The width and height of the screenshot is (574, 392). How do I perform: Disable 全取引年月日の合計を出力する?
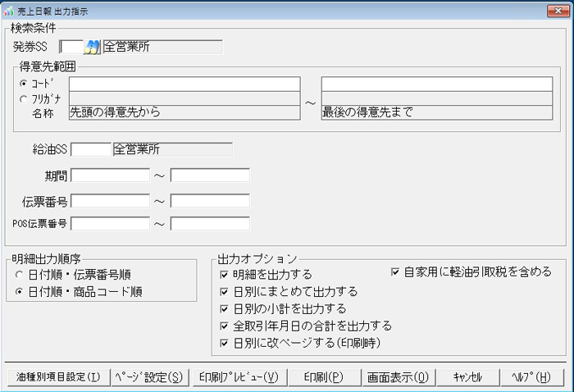[x=225, y=326]
